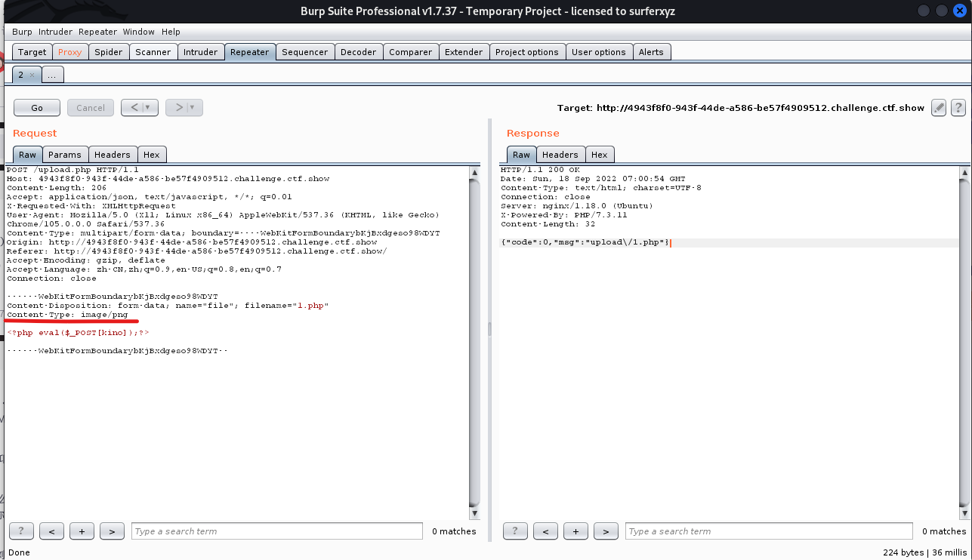Maximize the Burp Suite window

coord(941,11)
